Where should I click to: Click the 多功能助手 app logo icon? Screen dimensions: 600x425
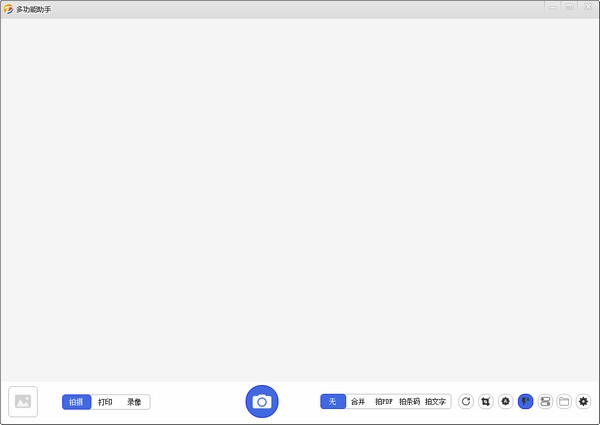pos(8,9)
